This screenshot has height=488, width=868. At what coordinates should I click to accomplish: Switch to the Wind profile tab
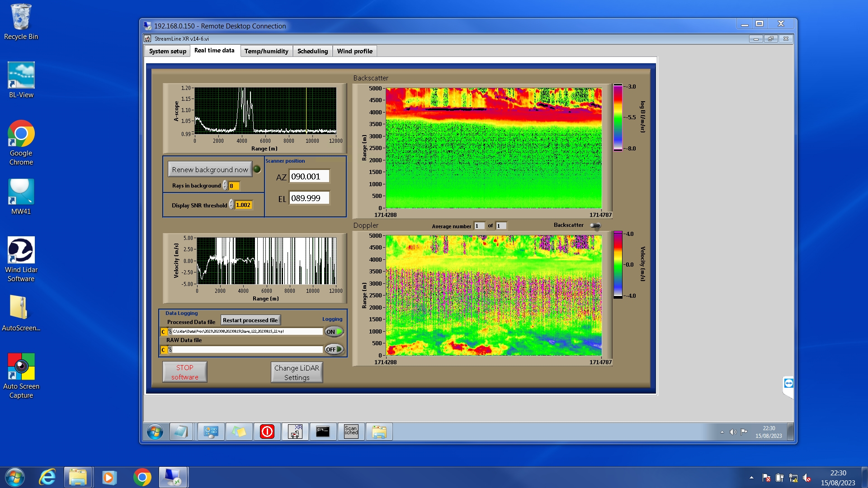tap(354, 51)
